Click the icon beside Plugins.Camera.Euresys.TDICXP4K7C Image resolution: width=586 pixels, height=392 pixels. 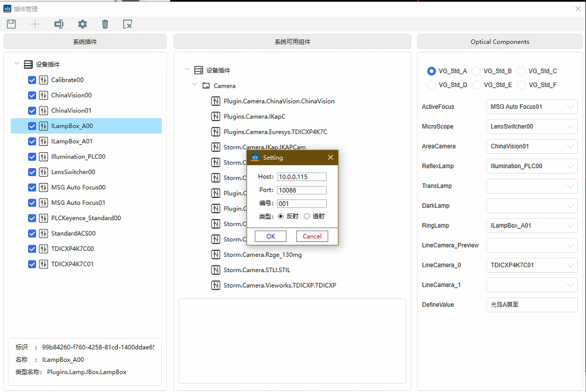(x=216, y=132)
